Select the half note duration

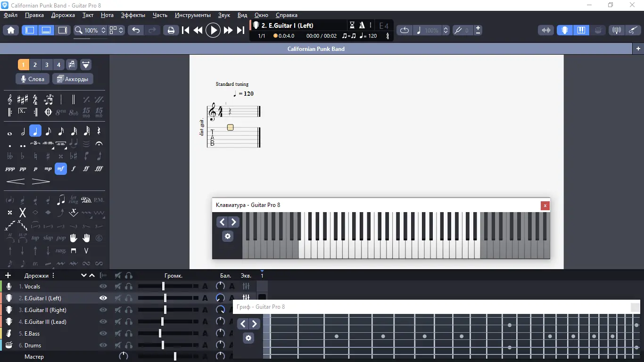pyautogui.click(x=23, y=131)
